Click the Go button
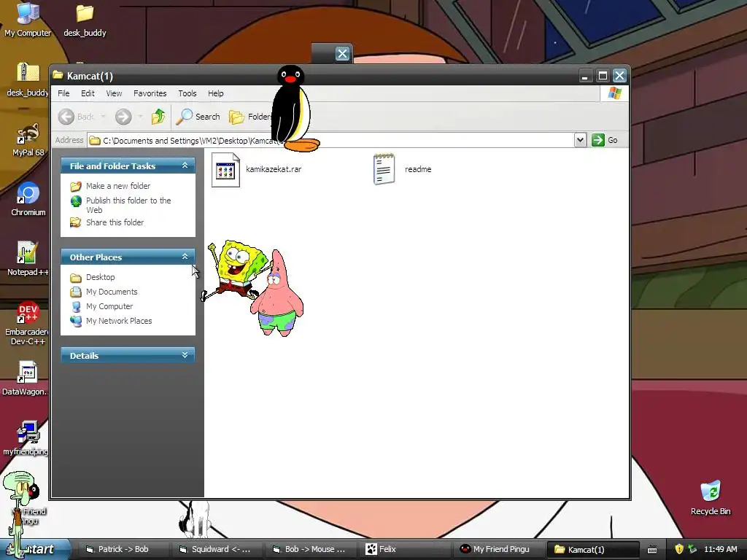 605,140
